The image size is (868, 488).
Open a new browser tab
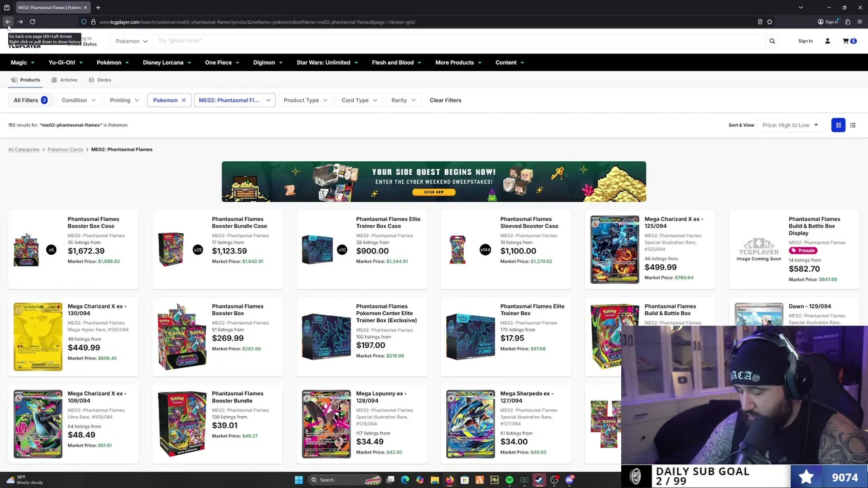[98, 7]
